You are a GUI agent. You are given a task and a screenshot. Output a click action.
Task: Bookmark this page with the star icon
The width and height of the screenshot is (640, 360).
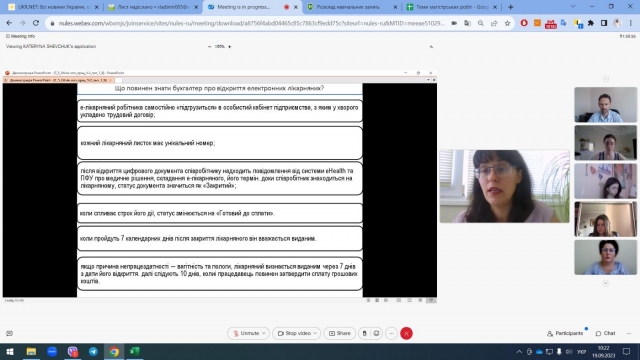coord(507,23)
